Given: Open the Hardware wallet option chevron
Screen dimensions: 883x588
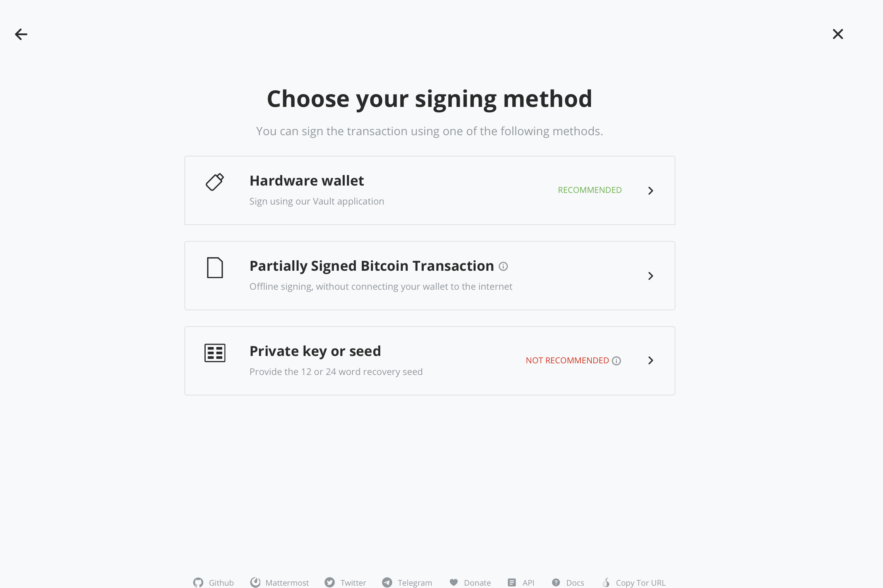Looking at the screenshot, I should [x=651, y=191].
